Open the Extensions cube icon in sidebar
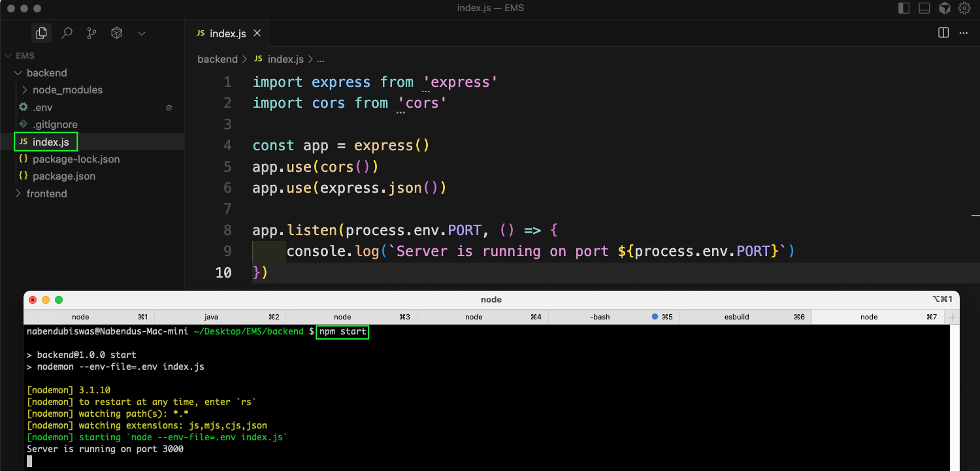980x471 pixels. tap(117, 33)
